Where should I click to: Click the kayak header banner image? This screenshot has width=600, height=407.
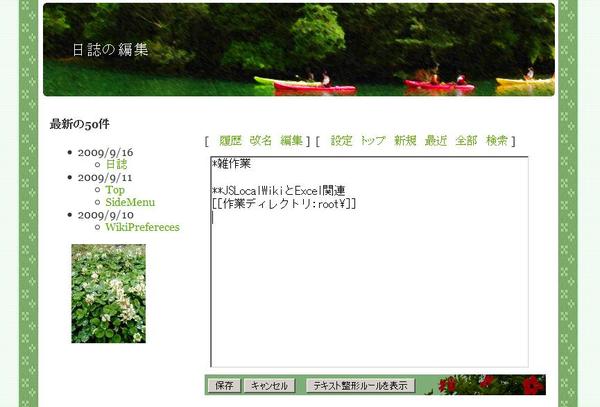coord(299,50)
